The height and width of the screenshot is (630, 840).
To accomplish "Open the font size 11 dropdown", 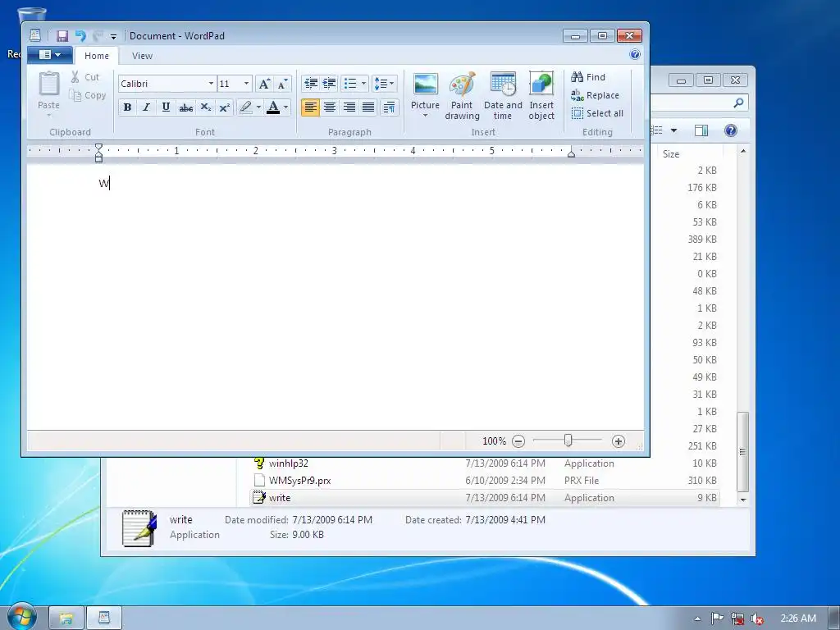I will pos(246,84).
